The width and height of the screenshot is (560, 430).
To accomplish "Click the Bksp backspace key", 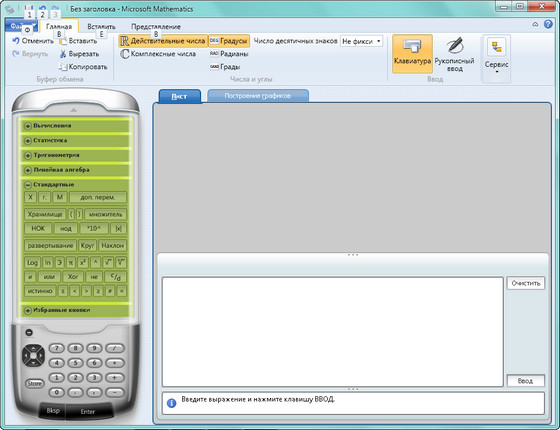I will [53, 411].
